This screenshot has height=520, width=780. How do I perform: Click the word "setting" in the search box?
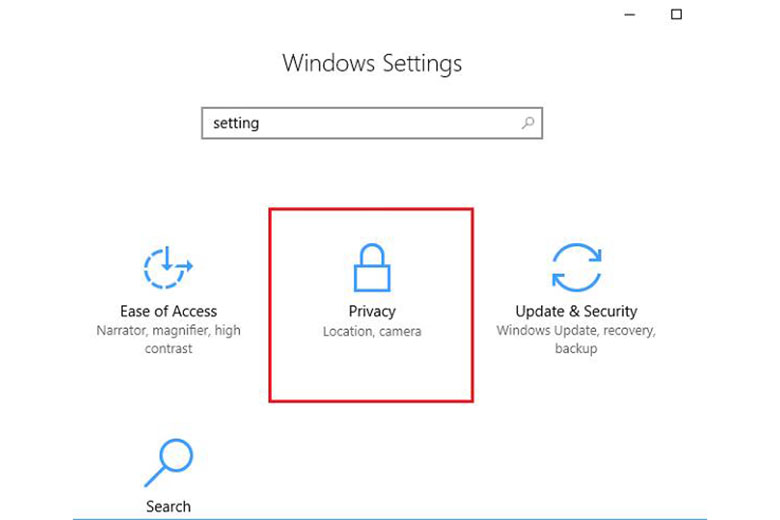click(236, 123)
